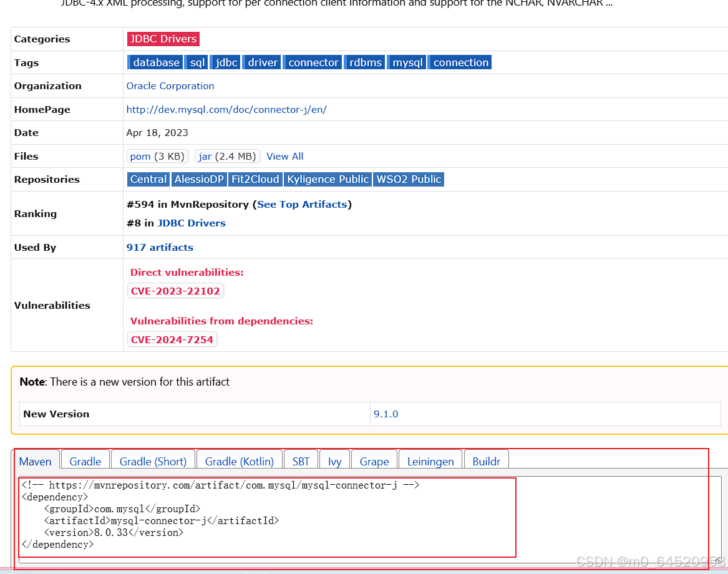Open the See Top Artifacts link
Viewport: 728px width, 574px height.
pos(303,205)
